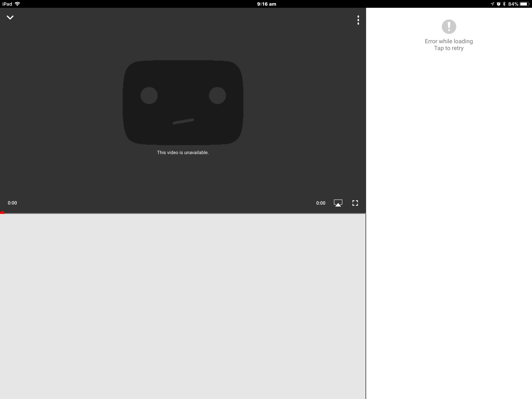Enter fullscreen with the expand icon
Screen dimensions: 532x399
(355, 203)
